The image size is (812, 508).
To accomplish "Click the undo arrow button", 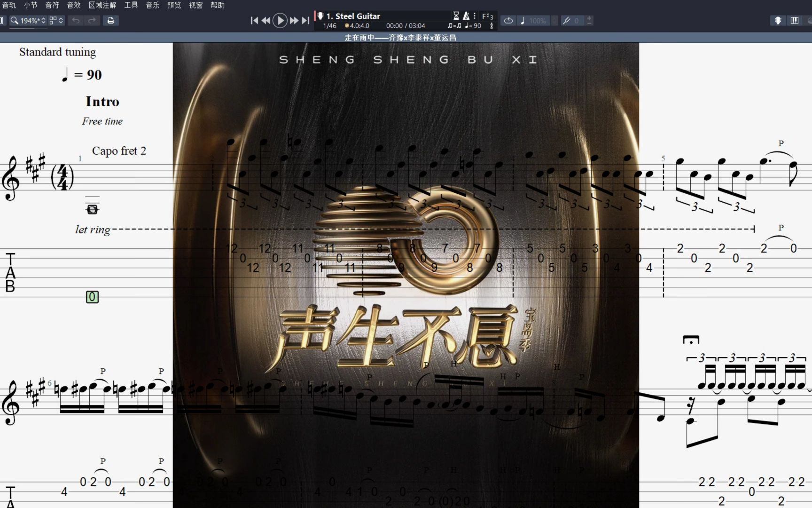I will point(76,20).
